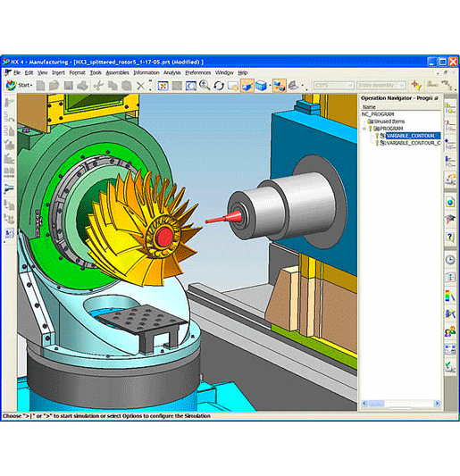Open the Start dropdown menu

point(20,86)
